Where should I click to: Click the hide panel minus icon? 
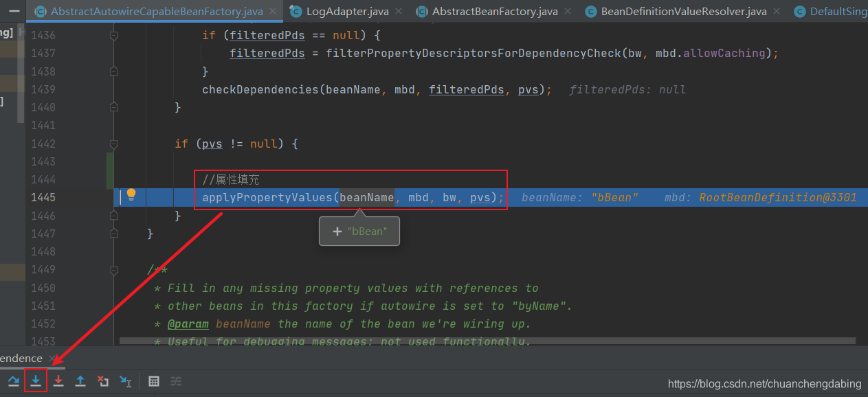(13, 11)
